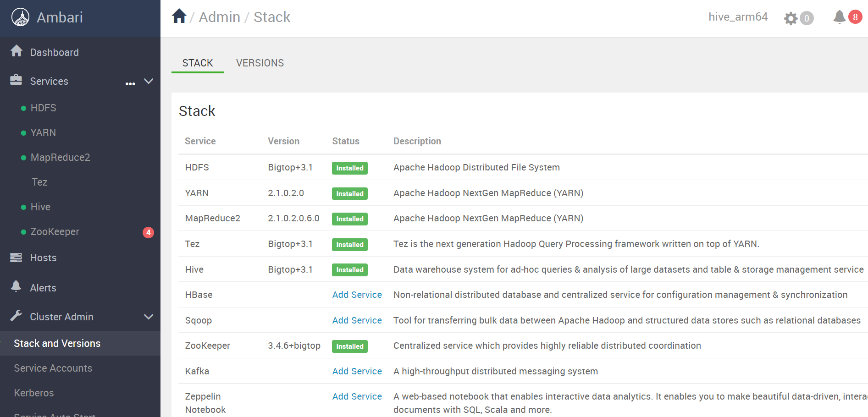868x417 pixels.
Task: Click the 'Description' column header
Action: [417, 141]
